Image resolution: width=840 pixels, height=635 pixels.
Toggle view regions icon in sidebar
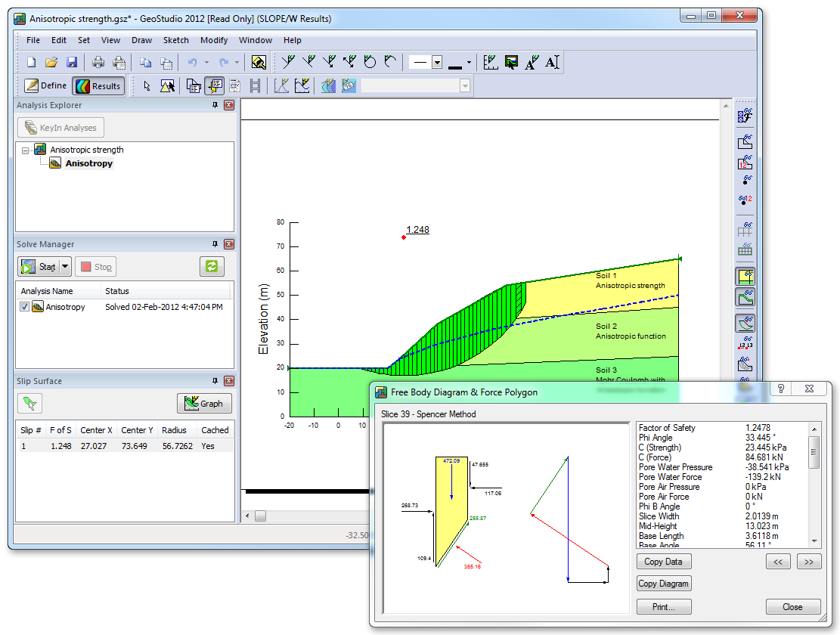click(745, 142)
